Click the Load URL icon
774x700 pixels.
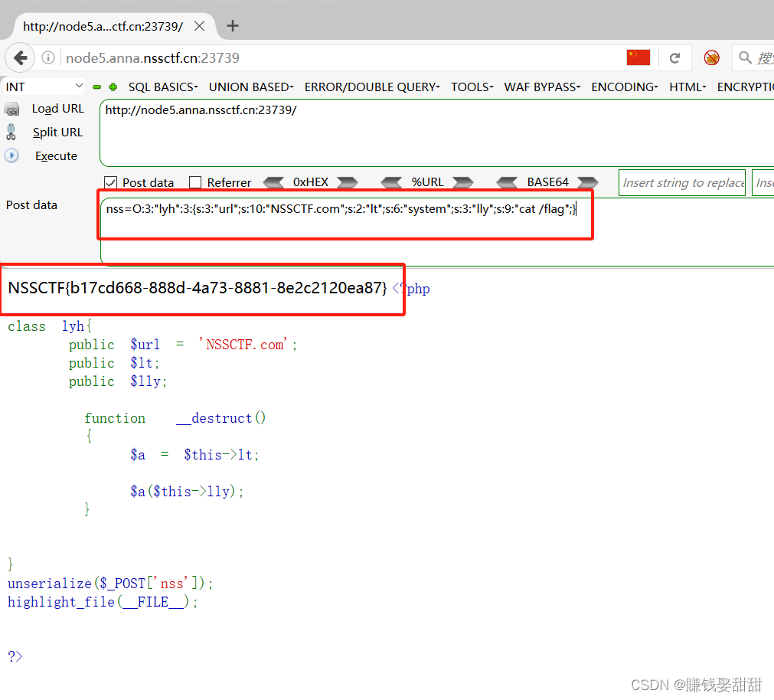pos(11,109)
